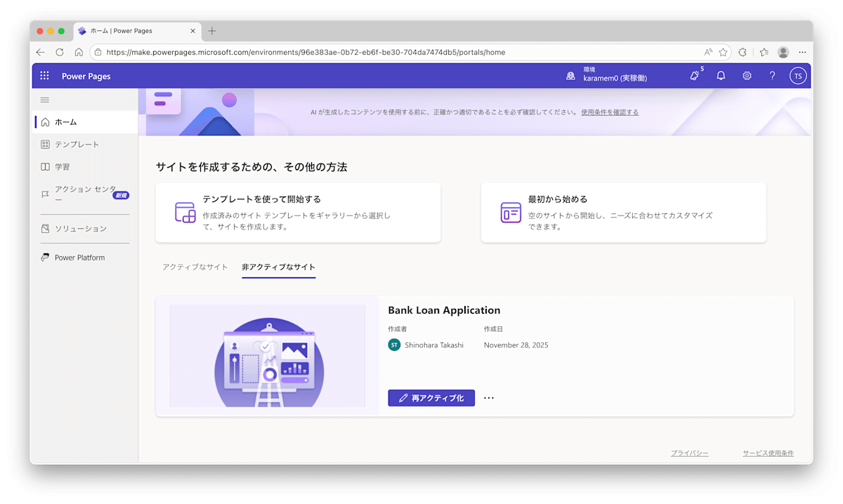Collapse the sidebar with hamburger icon
843x504 pixels.
click(x=45, y=100)
